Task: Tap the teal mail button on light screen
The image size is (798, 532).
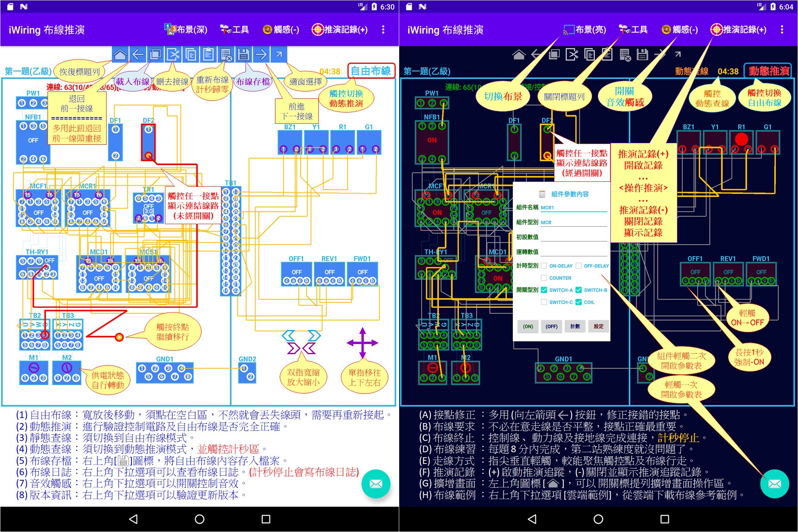Action: [x=375, y=484]
